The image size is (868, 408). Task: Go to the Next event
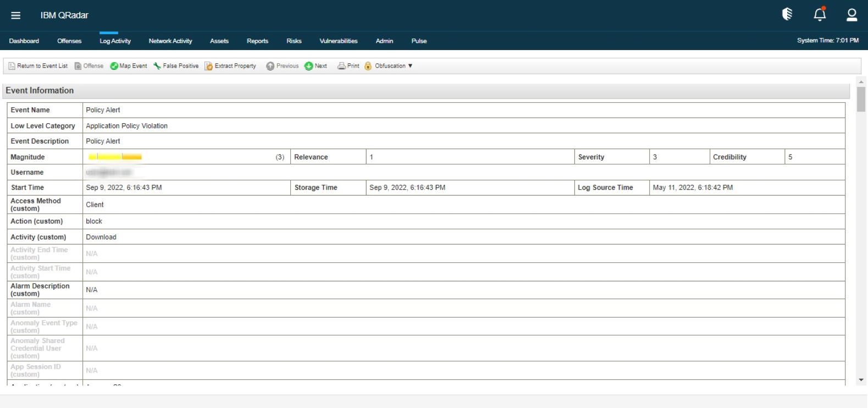(x=316, y=66)
